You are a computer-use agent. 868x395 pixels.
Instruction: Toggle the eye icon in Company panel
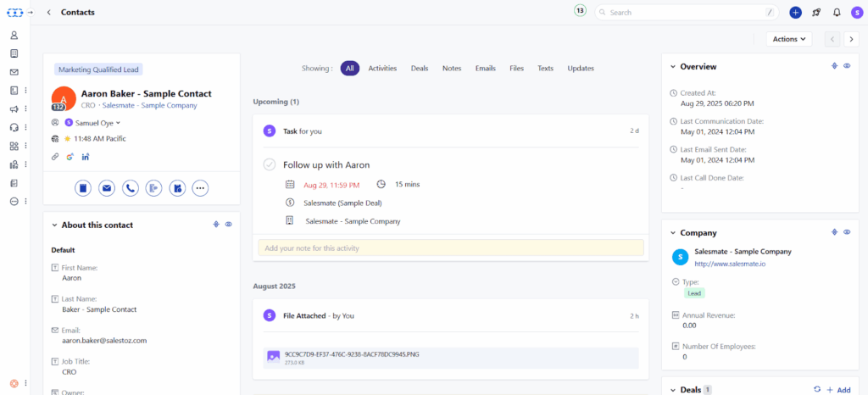[847, 232]
